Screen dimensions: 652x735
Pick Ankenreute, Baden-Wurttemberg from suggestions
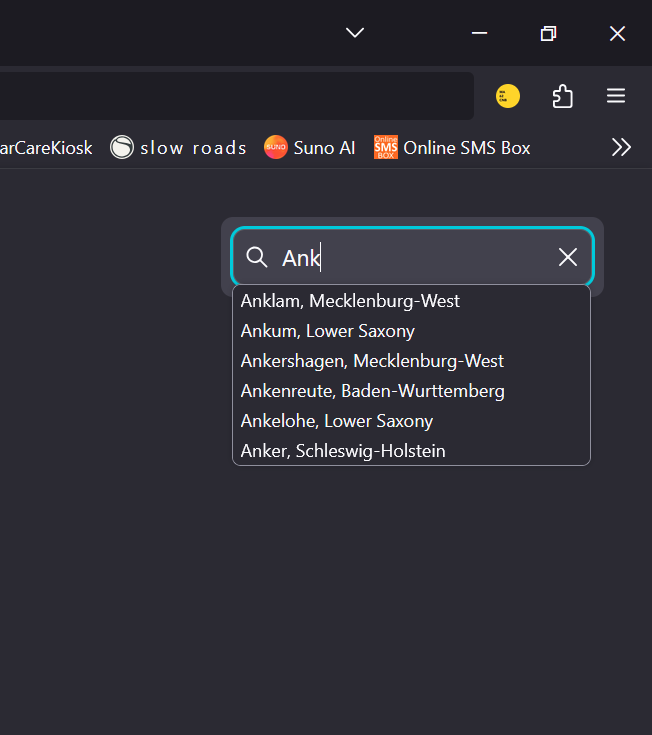[x=372, y=391]
